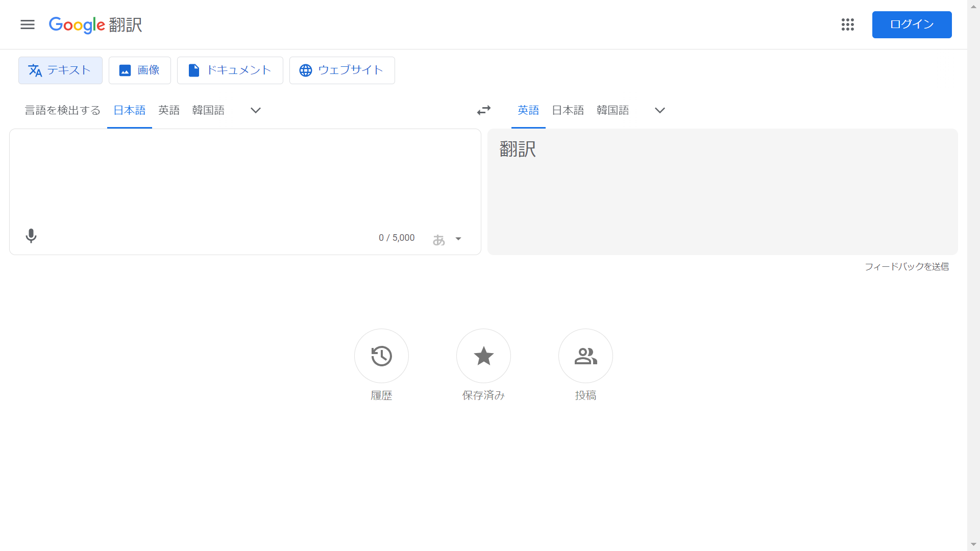Click the 履歴 history icon
Image resolution: width=980 pixels, height=551 pixels.
[x=381, y=356]
